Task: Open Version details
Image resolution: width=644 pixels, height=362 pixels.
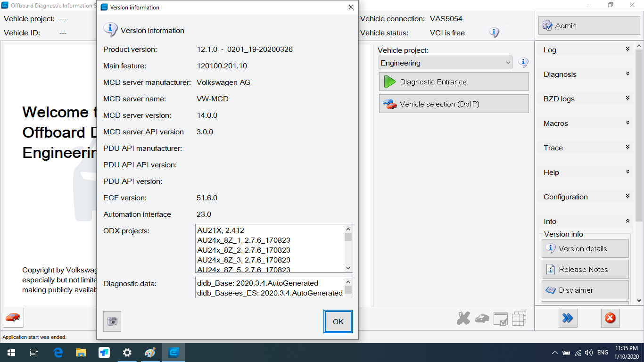Action: pos(585,248)
